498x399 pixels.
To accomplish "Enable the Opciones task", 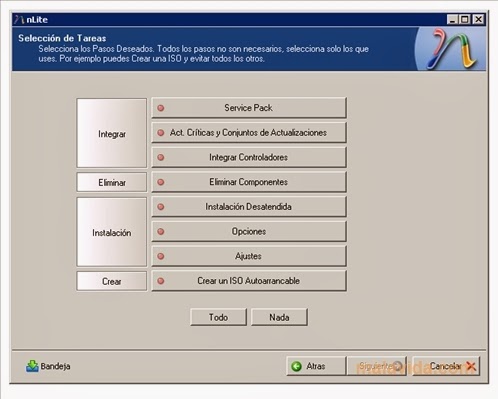I will click(249, 231).
